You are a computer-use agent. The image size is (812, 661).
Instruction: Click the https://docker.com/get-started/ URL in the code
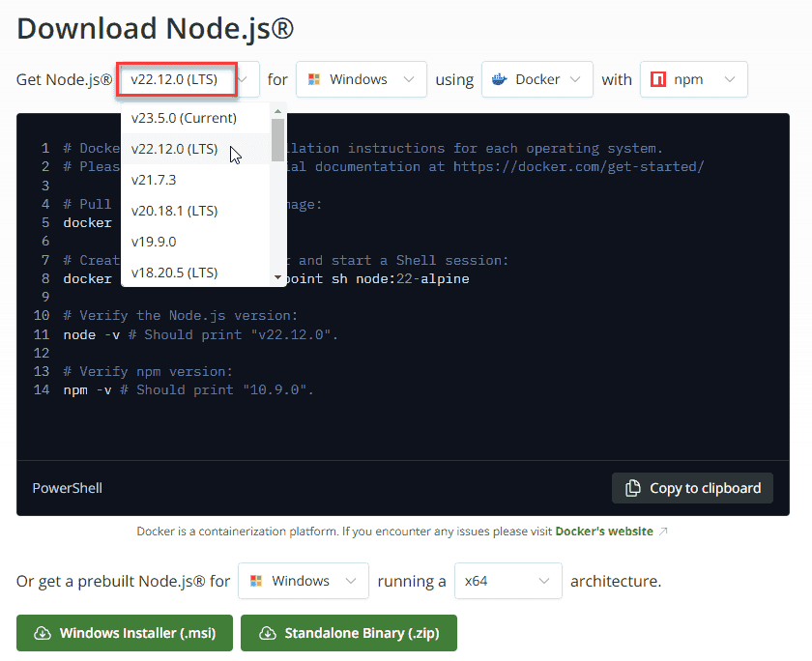click(578, 166)
